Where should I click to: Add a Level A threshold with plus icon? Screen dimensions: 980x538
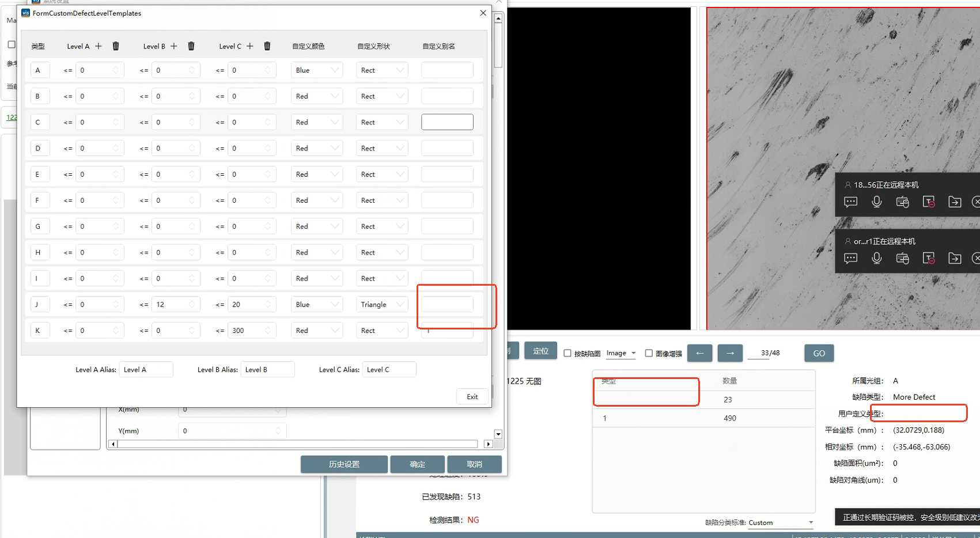click(x=99, y=46)
